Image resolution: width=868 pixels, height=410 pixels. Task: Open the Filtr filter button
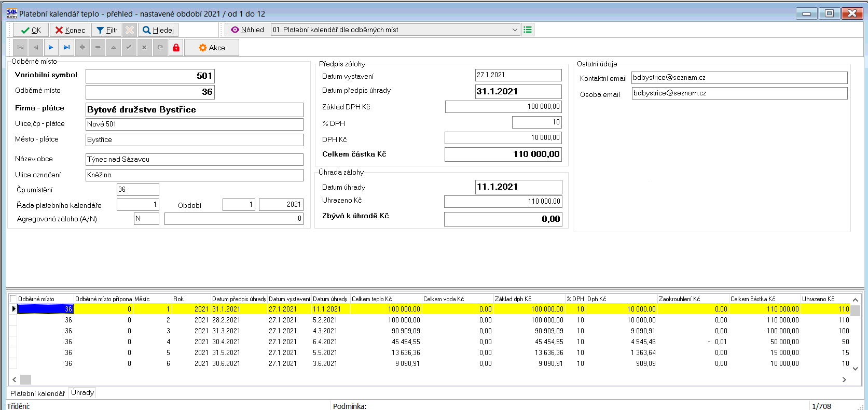pyautogui.click(x=107, y=30)
